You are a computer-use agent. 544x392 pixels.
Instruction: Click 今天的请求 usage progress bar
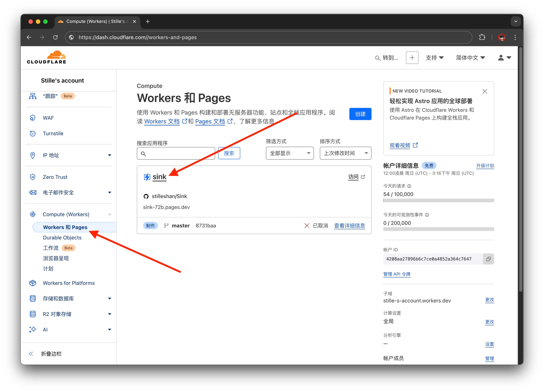(x=438, y=200)
